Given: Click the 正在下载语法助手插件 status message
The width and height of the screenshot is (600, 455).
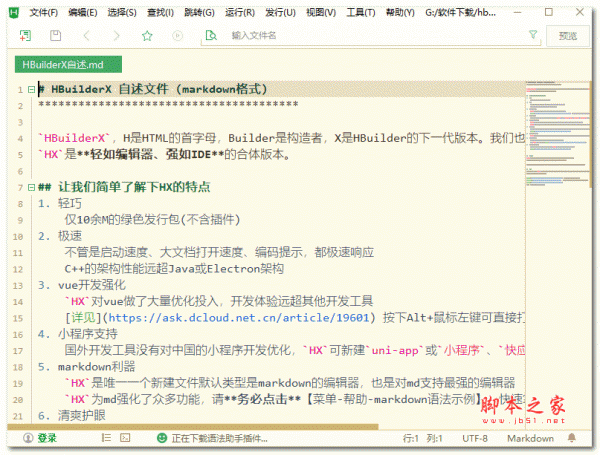Looking at the screenshot, I should click(x=220, y=438).
